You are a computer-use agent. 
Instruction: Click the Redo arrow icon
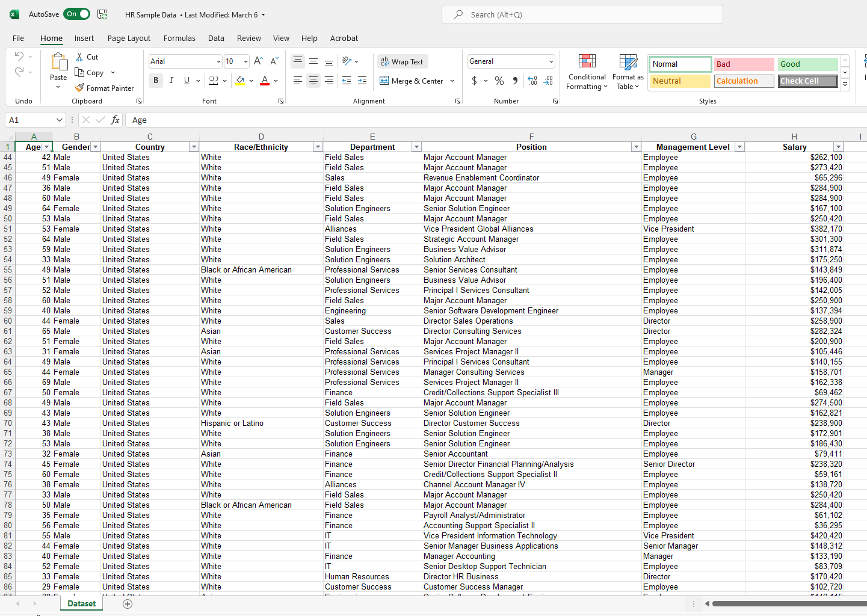tap(19, 72)
